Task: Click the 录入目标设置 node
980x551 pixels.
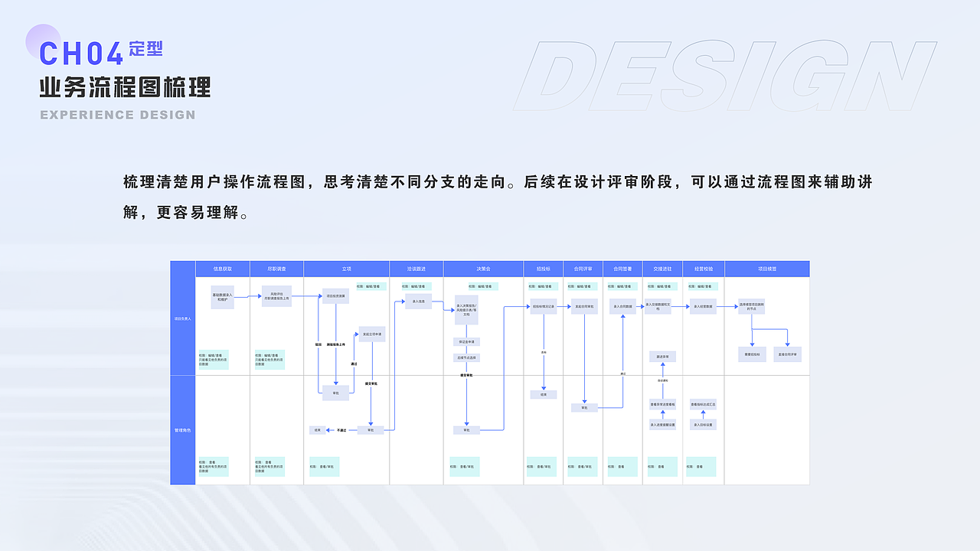Action: click(x=704, y=425)
